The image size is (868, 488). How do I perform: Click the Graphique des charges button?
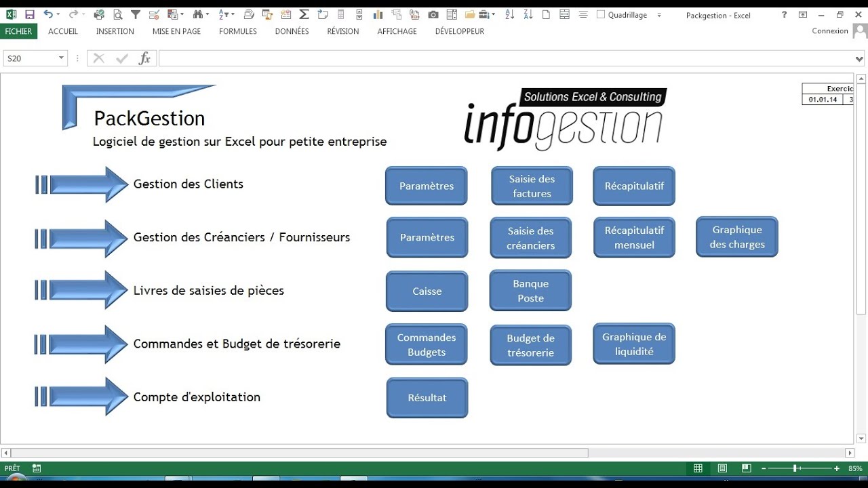click(x=737, y=237)
